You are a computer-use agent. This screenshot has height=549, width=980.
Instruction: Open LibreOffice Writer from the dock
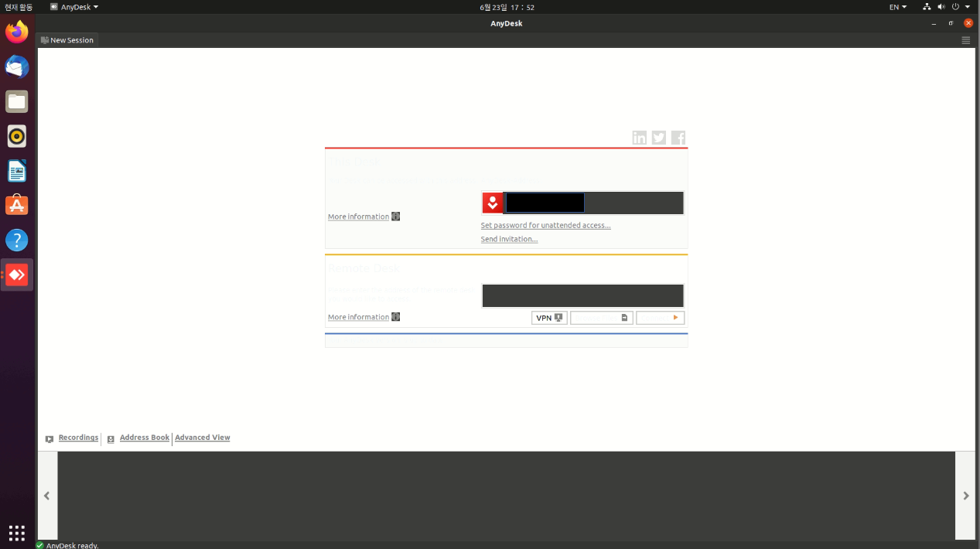[x=17, y=171]
